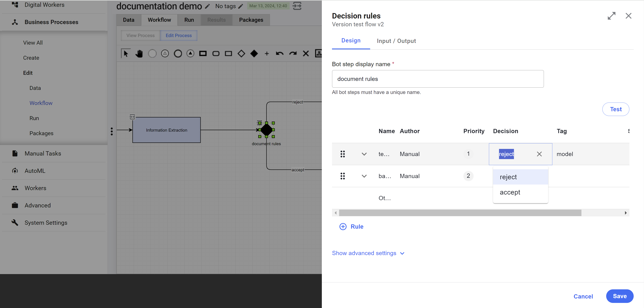
Task: Pick the circle with filled triangle tool
Action: (190, 53)
